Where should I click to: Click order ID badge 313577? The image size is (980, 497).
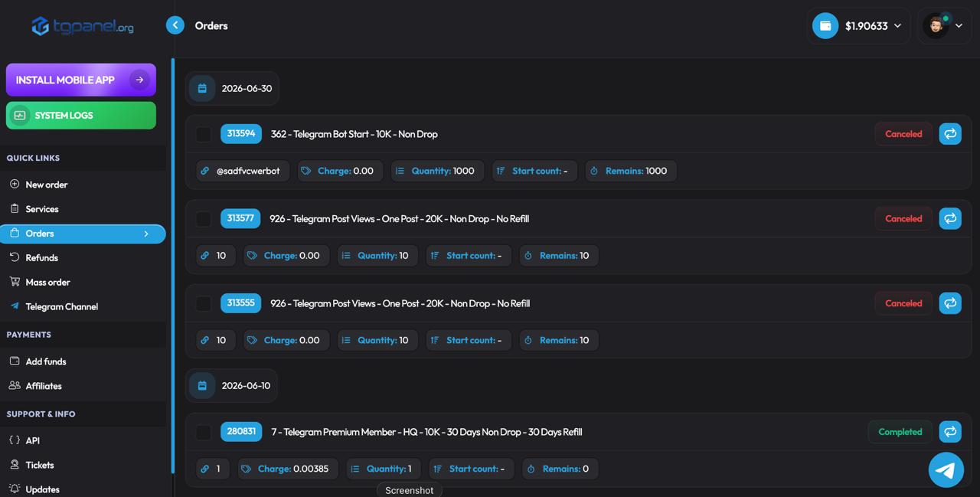[x=240, y=218]
